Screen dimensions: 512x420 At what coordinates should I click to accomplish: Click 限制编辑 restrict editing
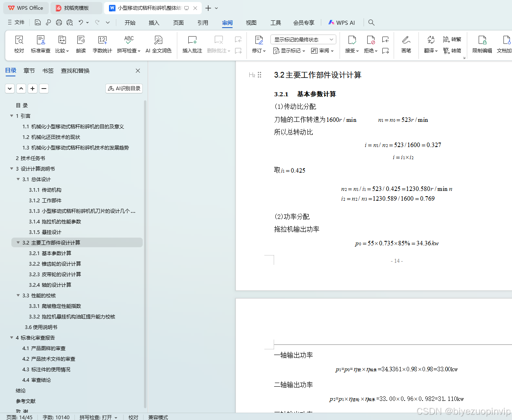tap(482, 44)
